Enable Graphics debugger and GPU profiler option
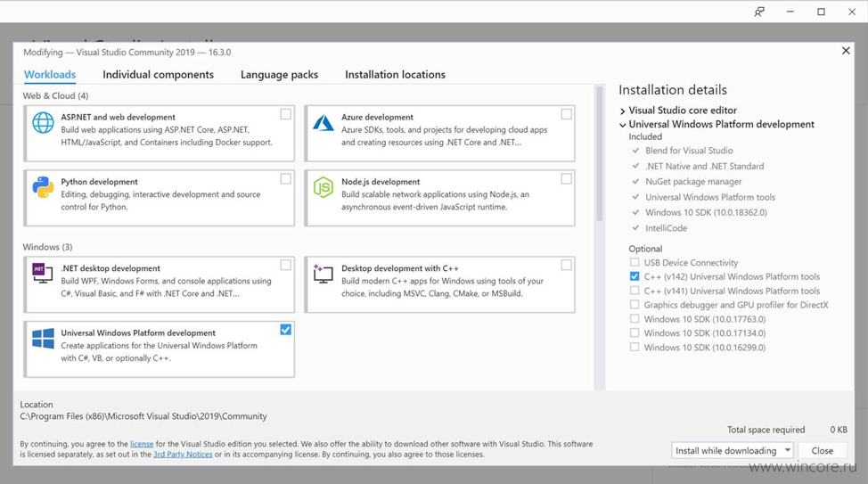The width and height of the screenshot is (868, 484). coord(635,305)
